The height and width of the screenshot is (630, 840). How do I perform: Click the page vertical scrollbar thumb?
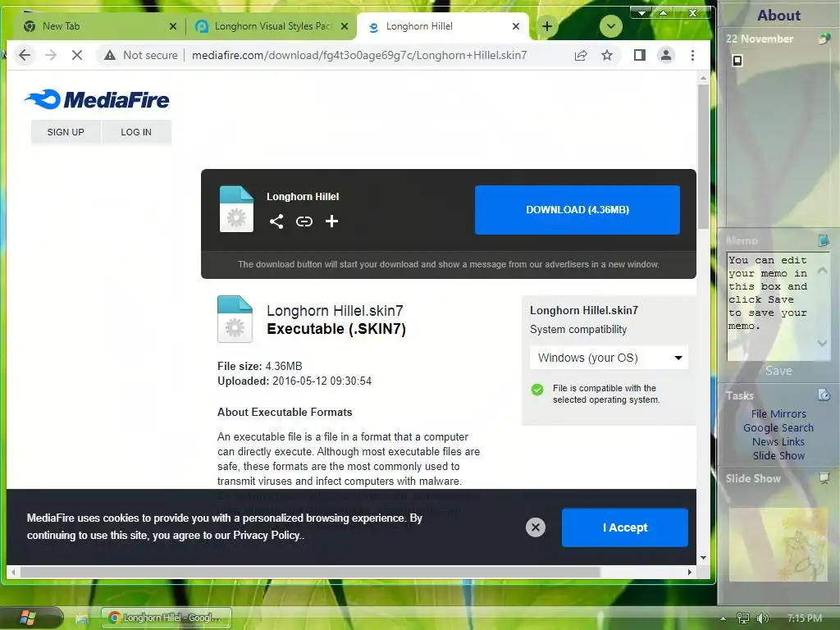(x=703, y=157)
